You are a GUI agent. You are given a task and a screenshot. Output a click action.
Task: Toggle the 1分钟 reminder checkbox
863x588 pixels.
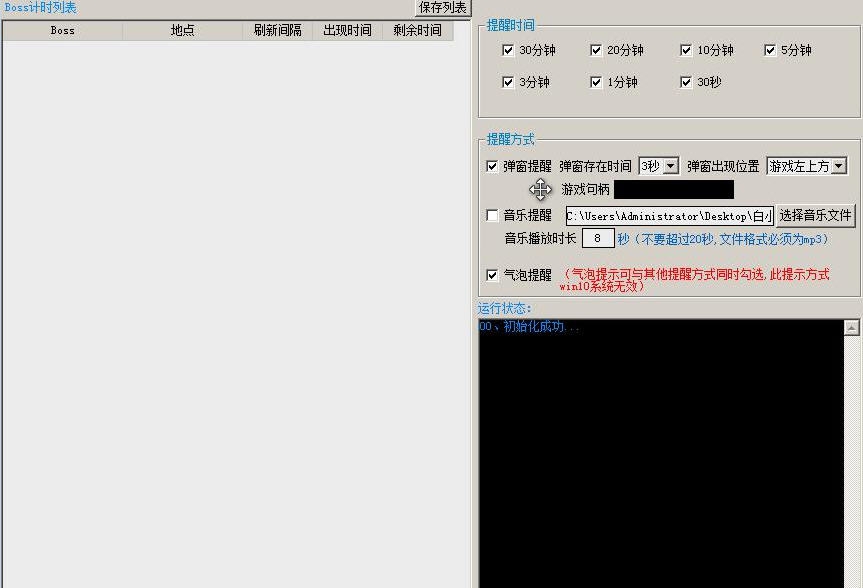coord(598,82)
